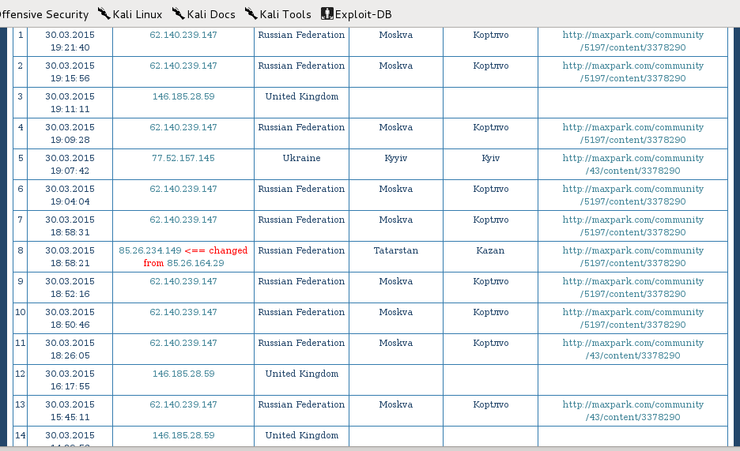
Task: Open IP 146.185.28.59 in row 12
Action: pos(183,374)
